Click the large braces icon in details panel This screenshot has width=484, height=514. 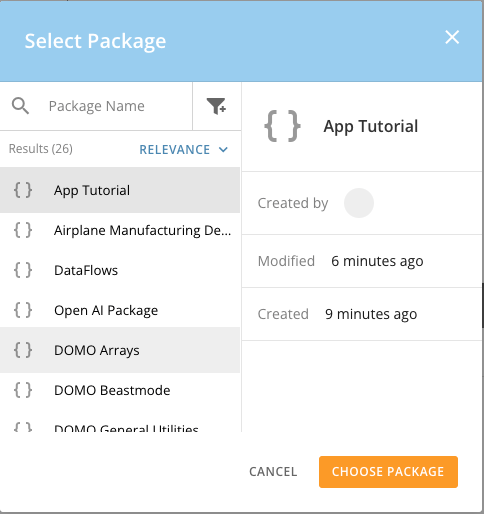click(282, 126)
